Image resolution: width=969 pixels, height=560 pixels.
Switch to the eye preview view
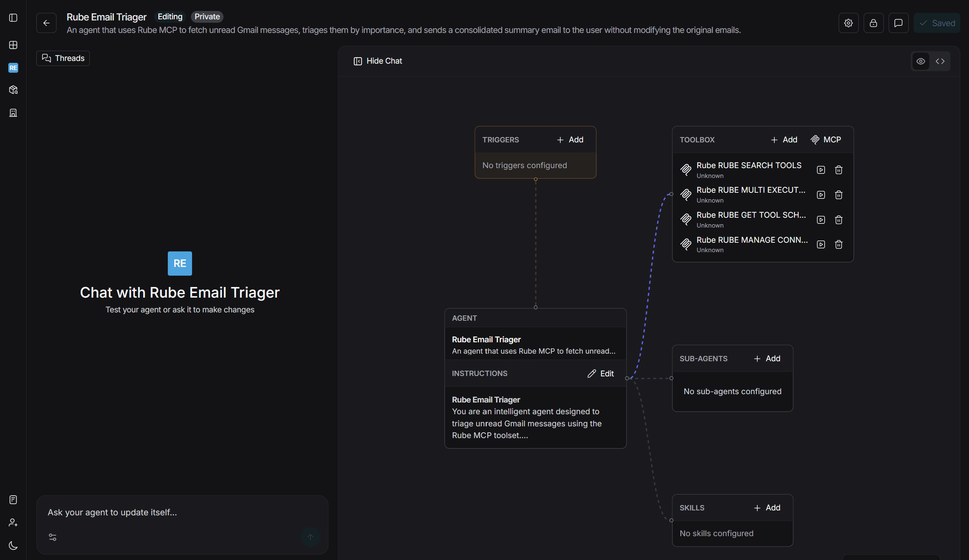pos(921,61)
